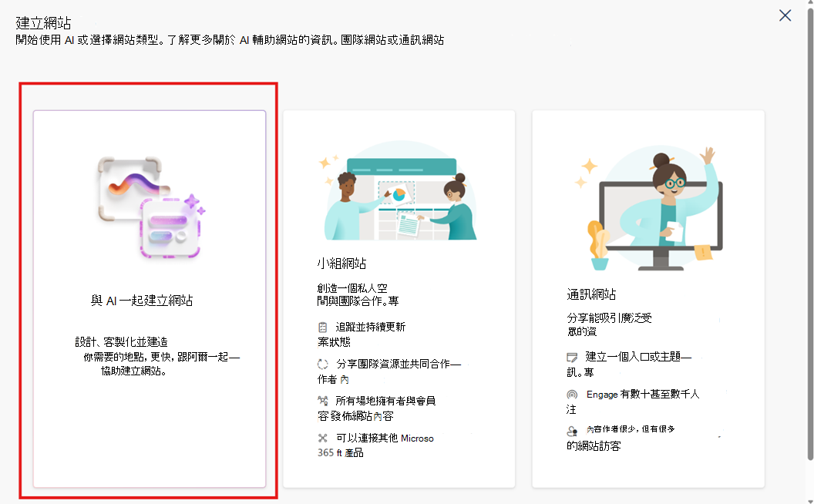Click the text 建立一個入口或主題
814x504 pixels.
tap(638, 357)
